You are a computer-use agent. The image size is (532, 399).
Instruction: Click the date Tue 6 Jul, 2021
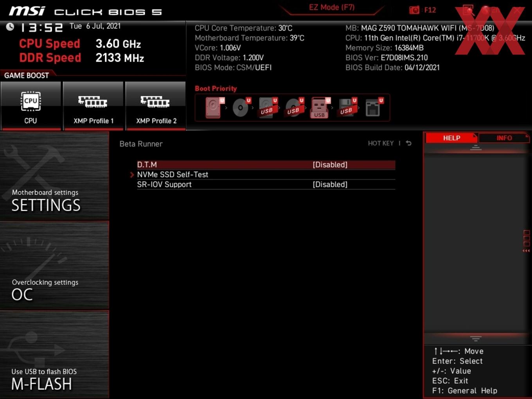95,26
